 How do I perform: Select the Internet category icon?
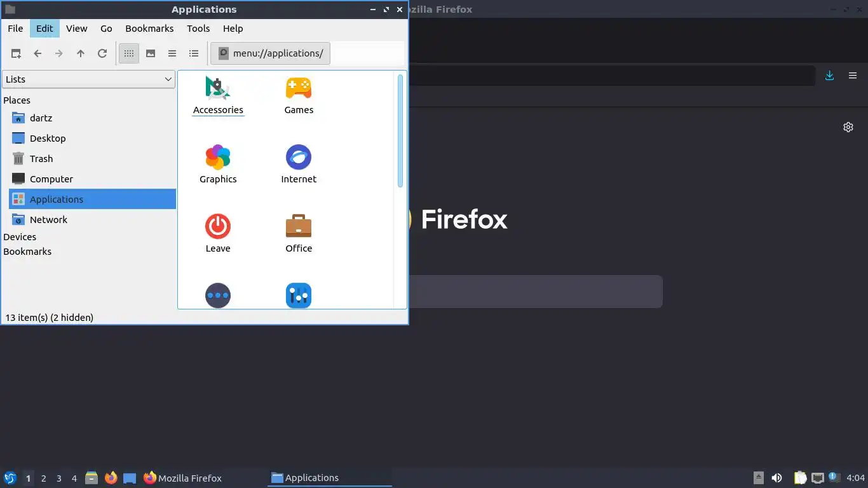(x=299, y=165)
